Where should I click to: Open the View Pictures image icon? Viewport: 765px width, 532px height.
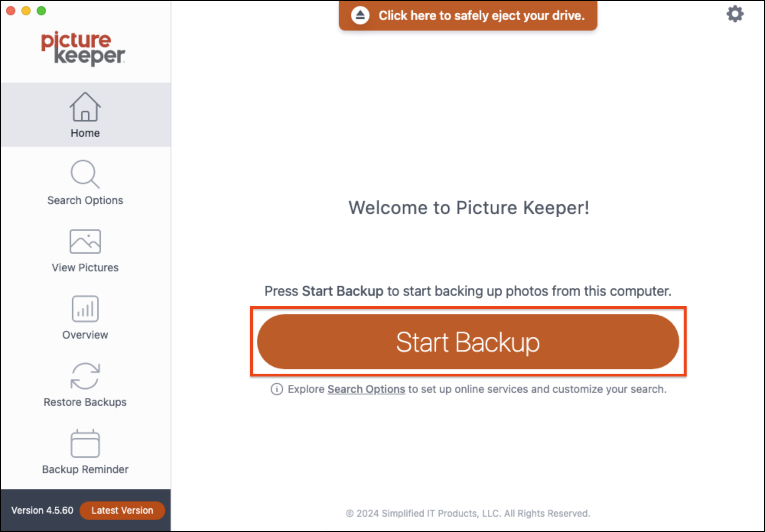[85, 241]
